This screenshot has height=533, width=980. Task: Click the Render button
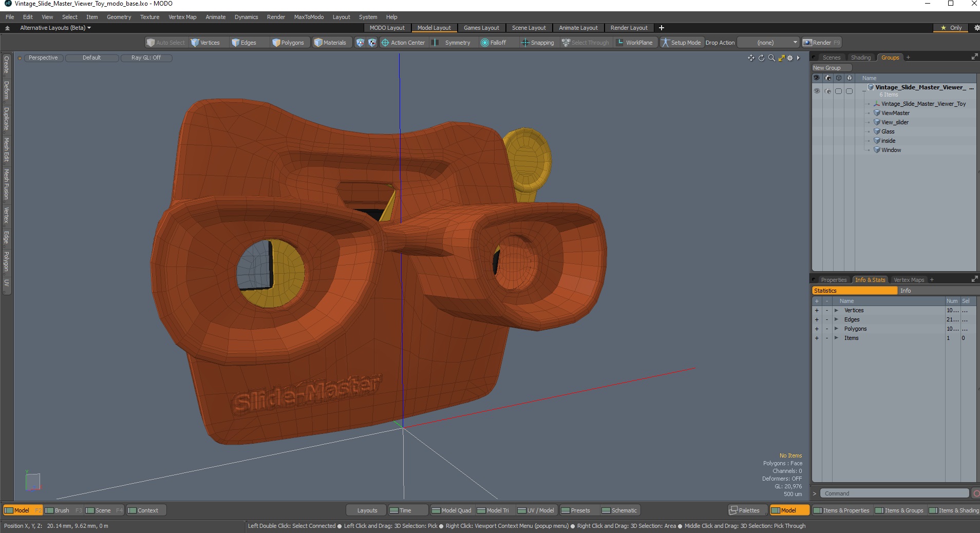(x=821, y=43)
